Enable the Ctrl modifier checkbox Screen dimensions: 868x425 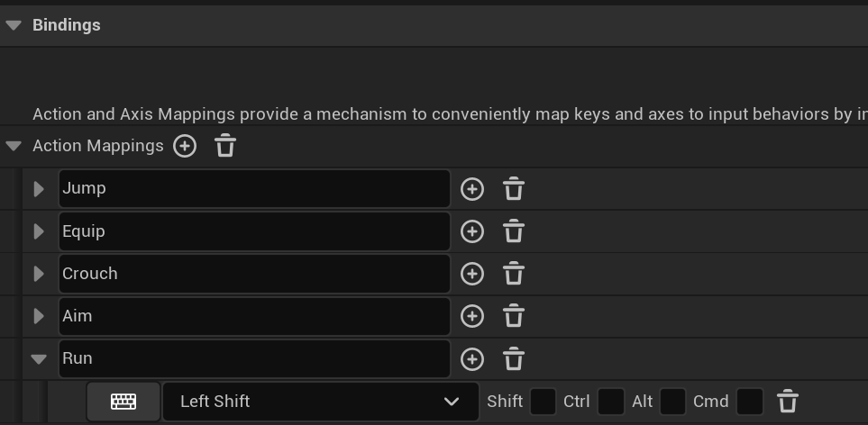point(611,402)
